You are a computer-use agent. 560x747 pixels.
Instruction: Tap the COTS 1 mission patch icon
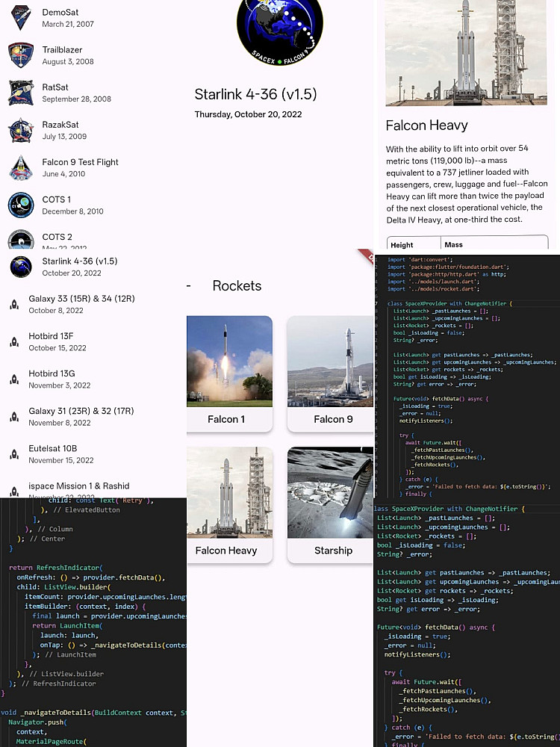21,205
